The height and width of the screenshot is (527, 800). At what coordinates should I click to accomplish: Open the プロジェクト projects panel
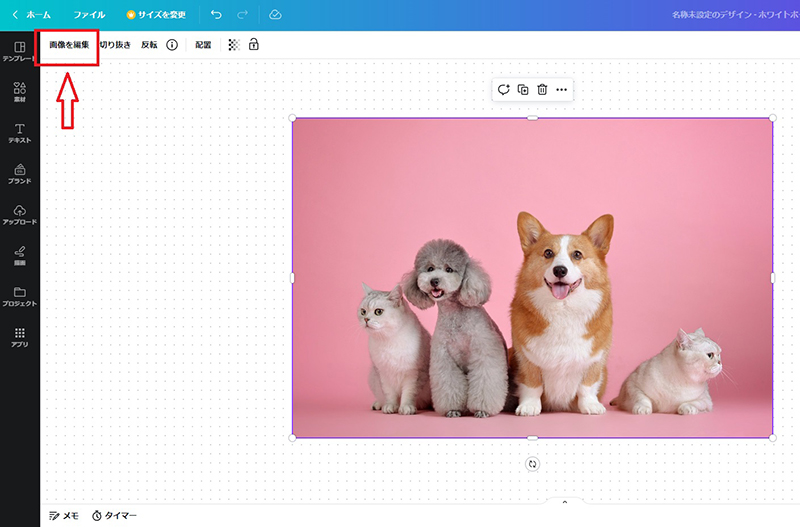pyautogui.click(x=19, y=296)
